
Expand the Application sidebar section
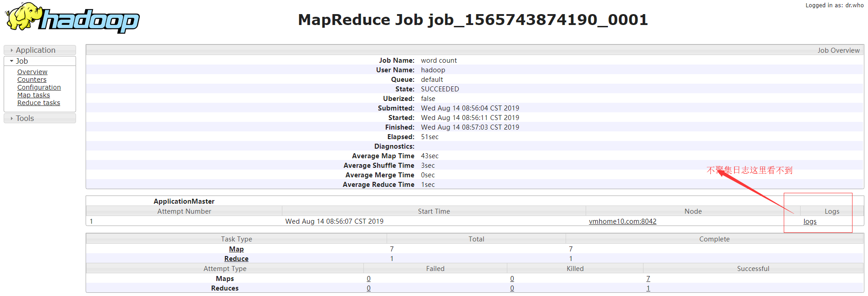(40, 50)
